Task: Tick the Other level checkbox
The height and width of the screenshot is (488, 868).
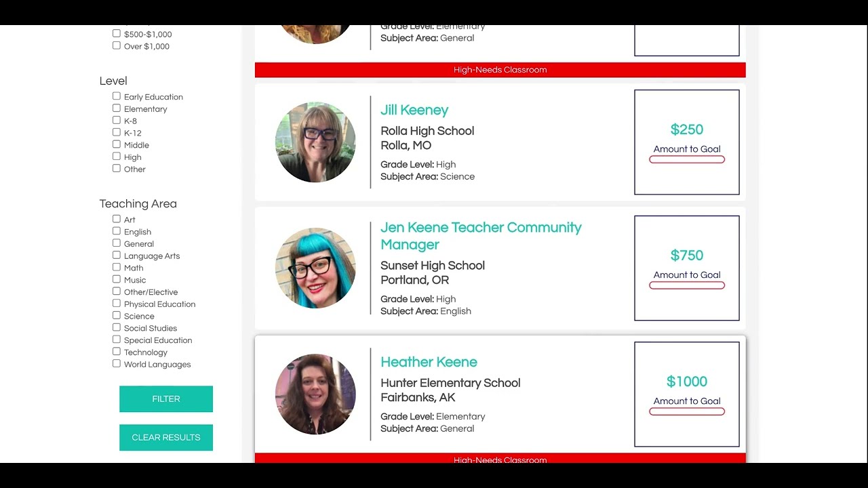Action: [117, 168]
